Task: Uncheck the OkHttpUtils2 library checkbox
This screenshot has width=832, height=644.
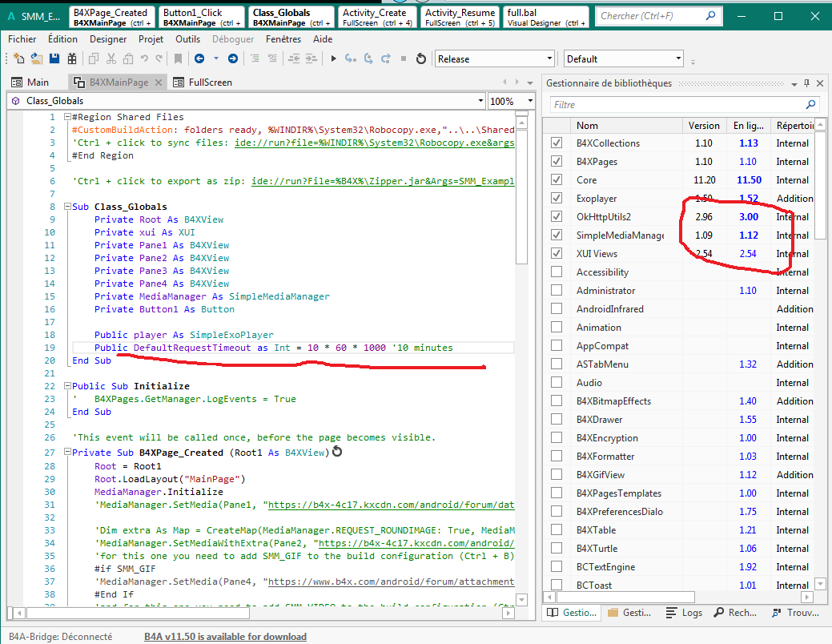Action: [557, 217]
